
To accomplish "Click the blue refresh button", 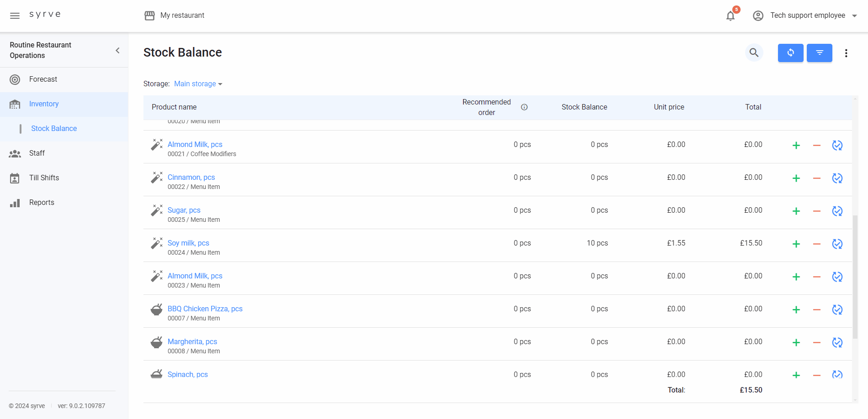I will pos(790,53).
